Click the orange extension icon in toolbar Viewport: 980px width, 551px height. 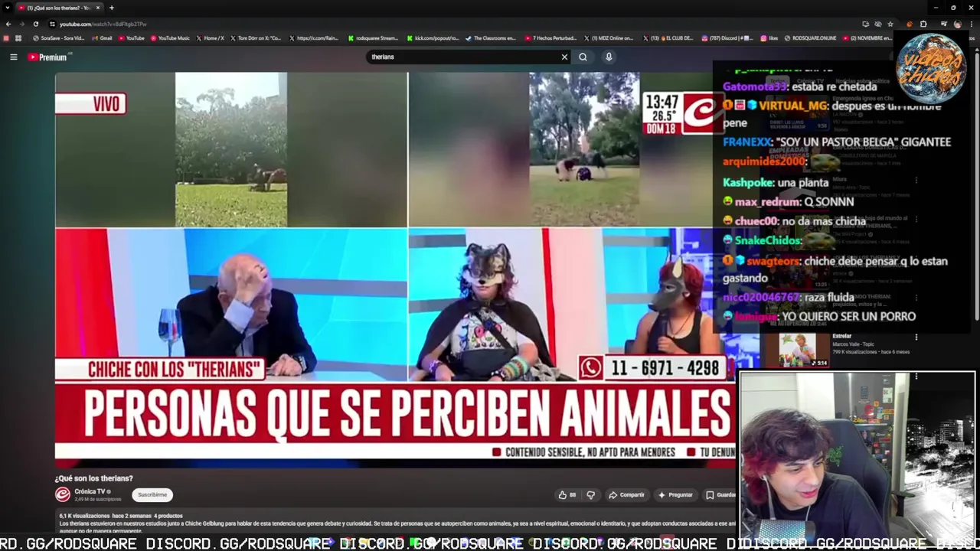[910, 24]
